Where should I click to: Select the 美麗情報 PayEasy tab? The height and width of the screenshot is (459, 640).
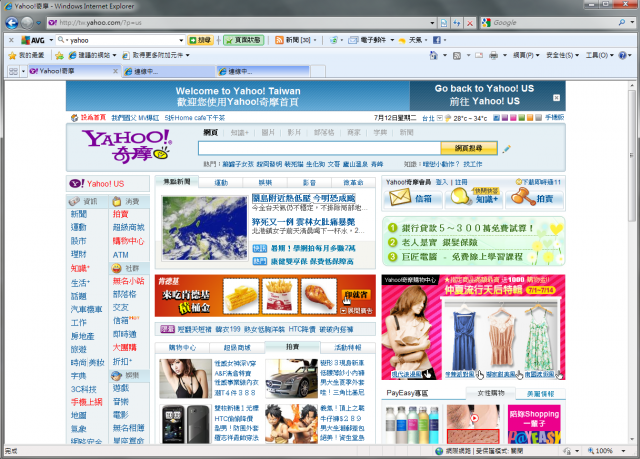pyautogui.click(x=540, y=394)
